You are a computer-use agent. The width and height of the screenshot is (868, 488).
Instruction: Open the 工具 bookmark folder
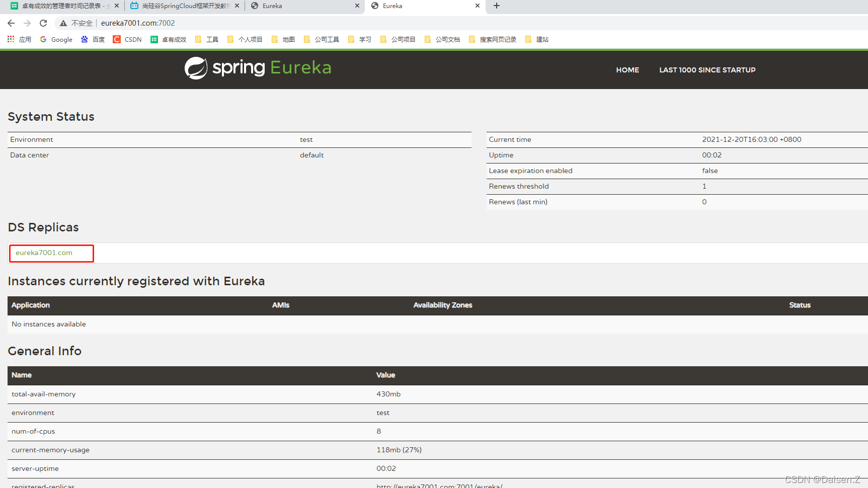pos(207,39)
